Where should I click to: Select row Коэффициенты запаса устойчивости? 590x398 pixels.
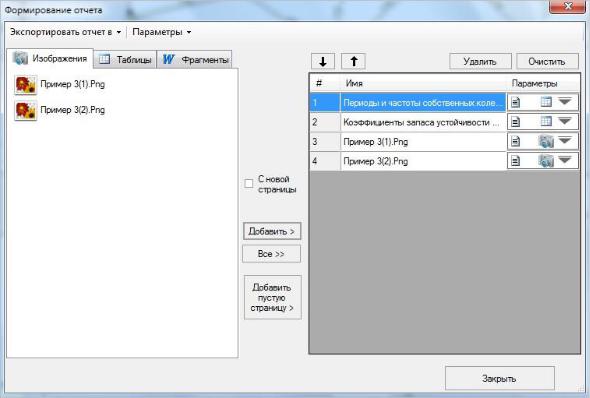(423, 122)
